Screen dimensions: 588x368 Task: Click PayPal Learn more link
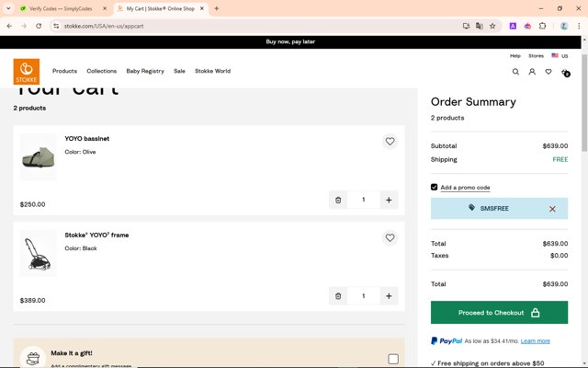click(535, 341)
